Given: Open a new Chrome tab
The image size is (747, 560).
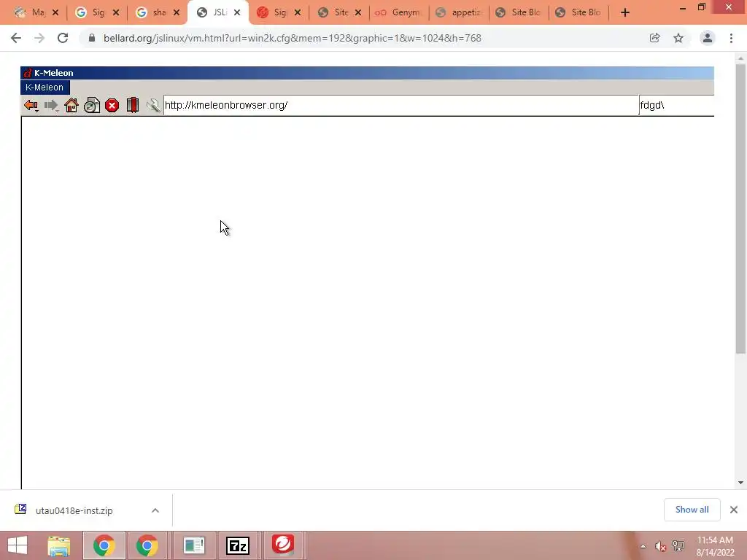Looking at the screenshot, I should (625, 12).
